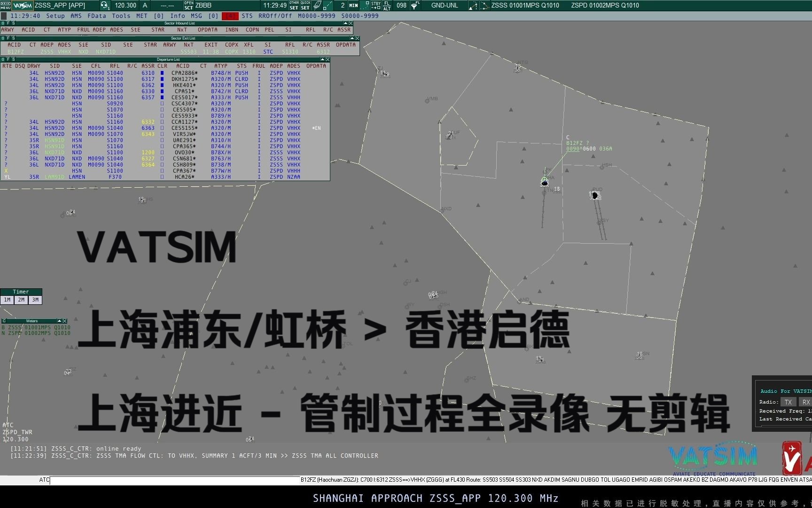Open the MET menu

click(x=142, y=16)
